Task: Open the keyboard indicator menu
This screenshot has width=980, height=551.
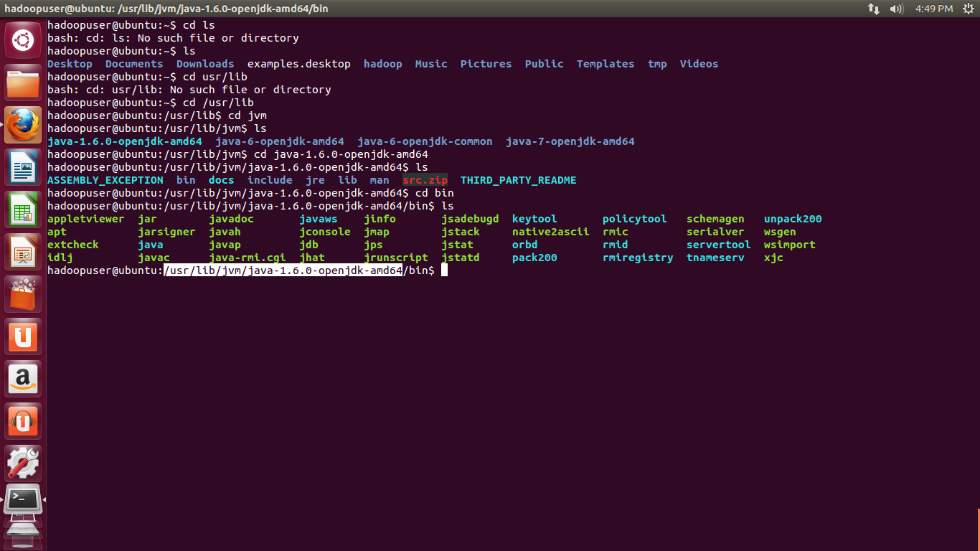Action: [x=874, y=9]
